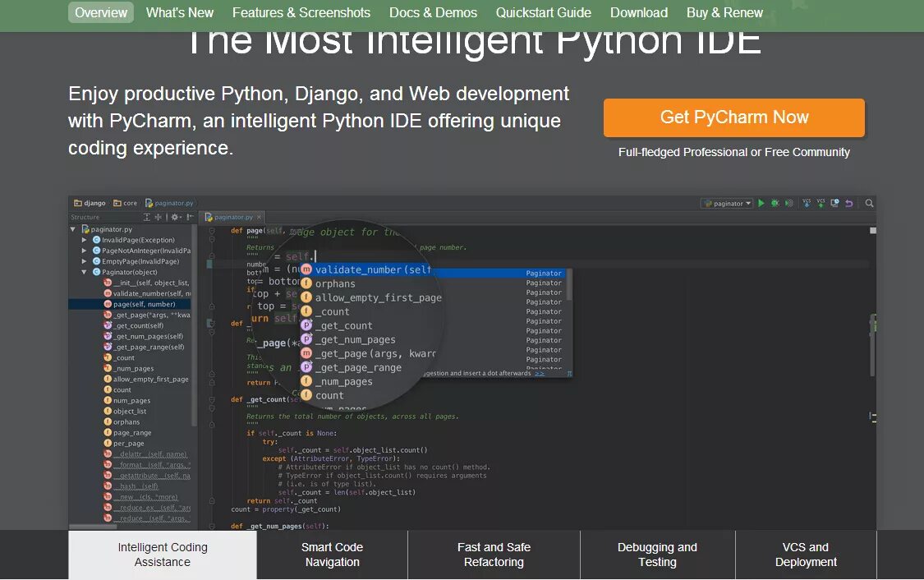
Task: Click the VCS commit changes icon
Action: [x=821, y=204]
